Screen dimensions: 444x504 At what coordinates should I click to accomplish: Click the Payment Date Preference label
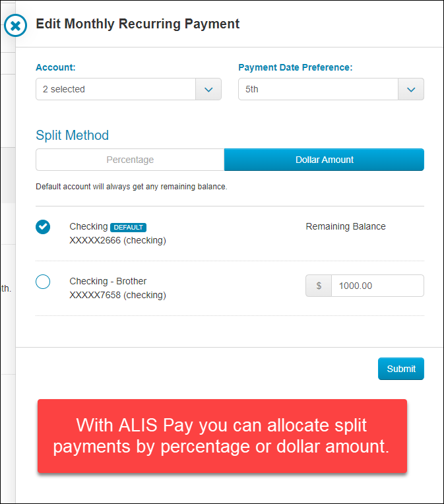(x=295, y=67)
